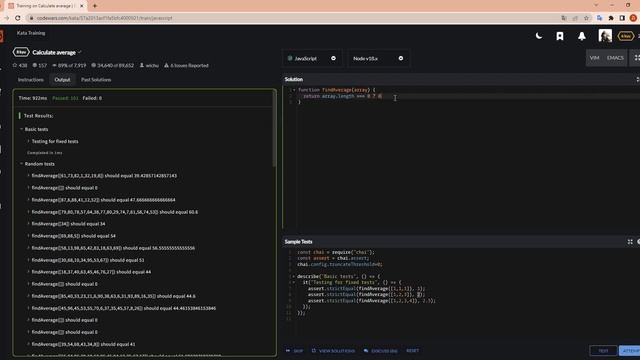Select the Output tab

(62, 80)
